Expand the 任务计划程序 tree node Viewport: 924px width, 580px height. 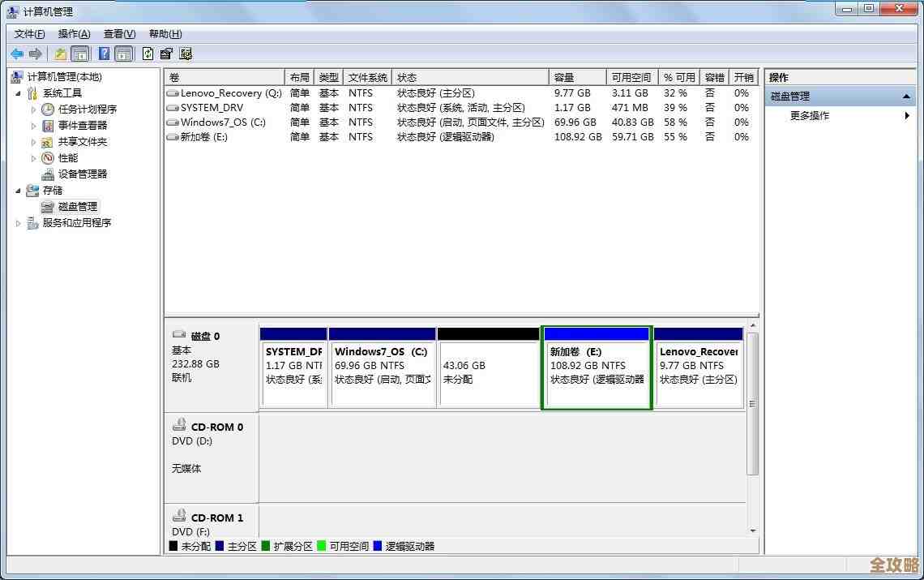tap(33, 109)
